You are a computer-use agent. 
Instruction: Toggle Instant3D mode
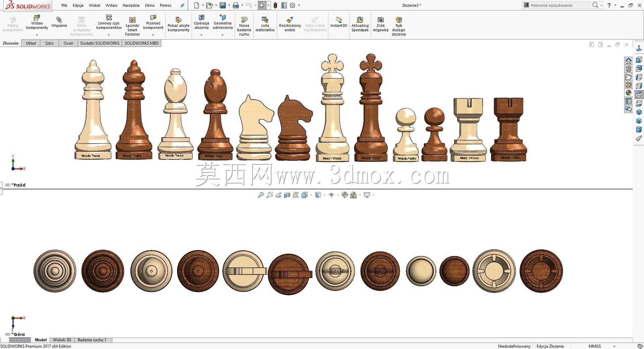pos(338,22)
